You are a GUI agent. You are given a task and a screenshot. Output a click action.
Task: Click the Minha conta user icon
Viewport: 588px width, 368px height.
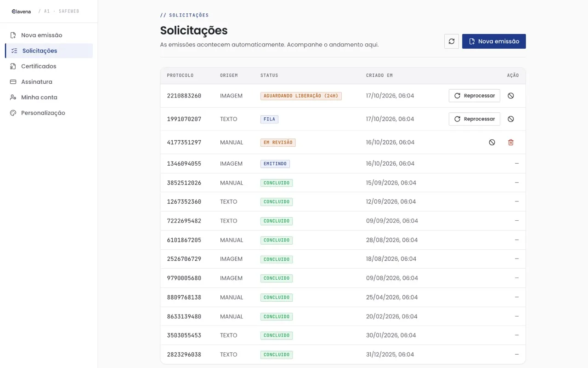(13, 98)
